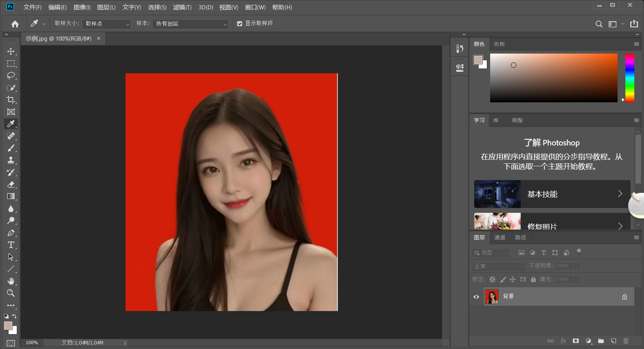644x349 pixels.
Task: Click the Share icon top right
Action: coord(634,24)
